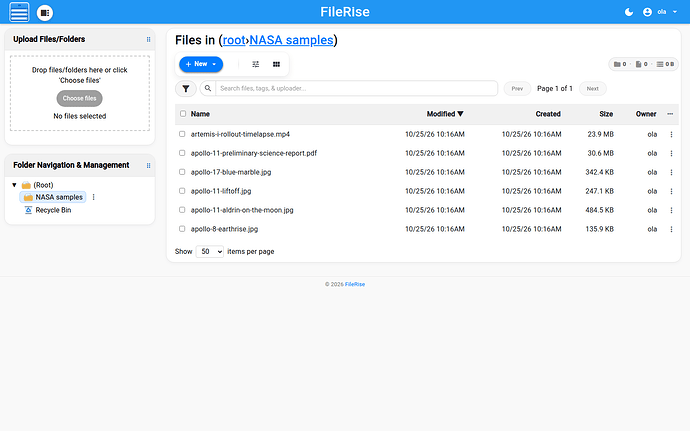Click the 23.9 MB size cell
690x431 pixels.
pyautogui.click(x=600, y=134)
